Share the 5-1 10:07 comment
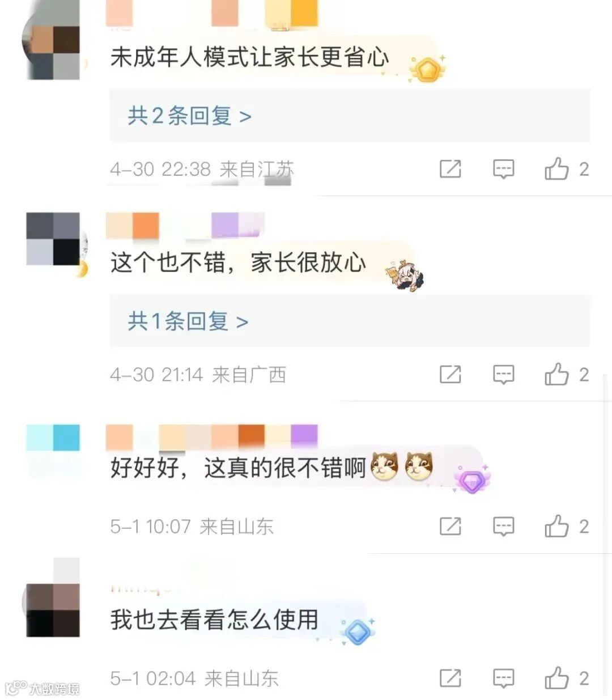 click(x=450, y=527)
